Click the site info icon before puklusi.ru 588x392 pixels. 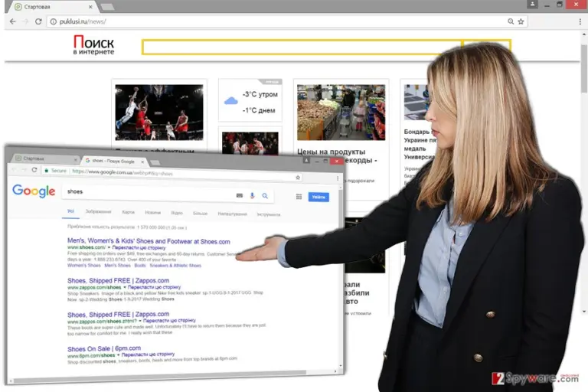coord(54,21)
